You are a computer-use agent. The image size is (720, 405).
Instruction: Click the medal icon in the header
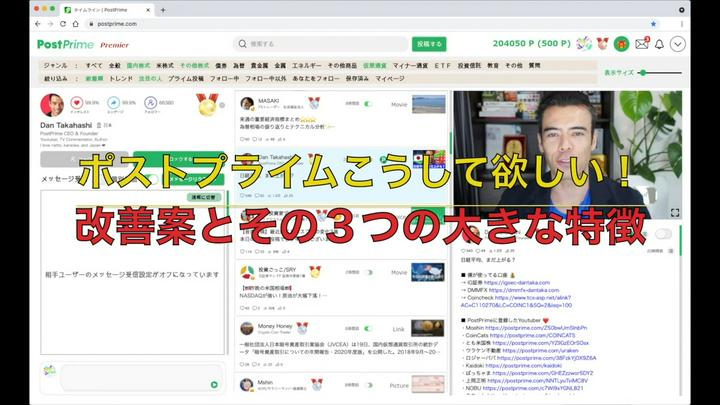pos(602,44)
